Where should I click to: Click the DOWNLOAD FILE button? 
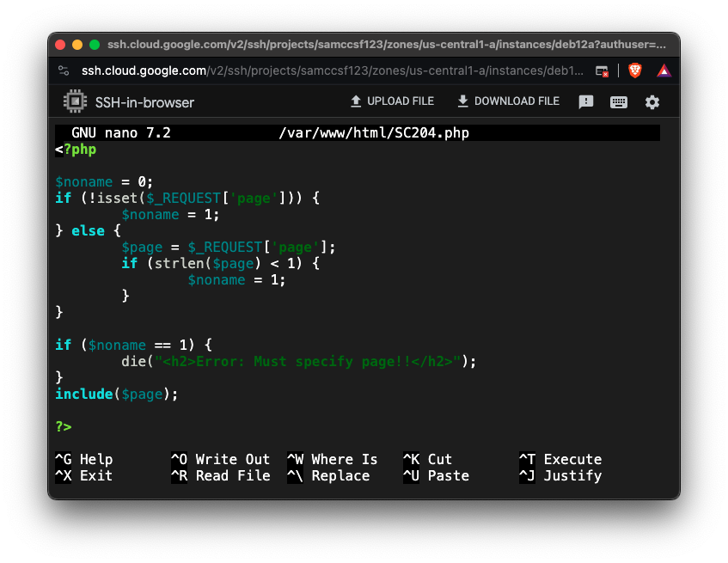pyautogui.click(x=508, y=101)
